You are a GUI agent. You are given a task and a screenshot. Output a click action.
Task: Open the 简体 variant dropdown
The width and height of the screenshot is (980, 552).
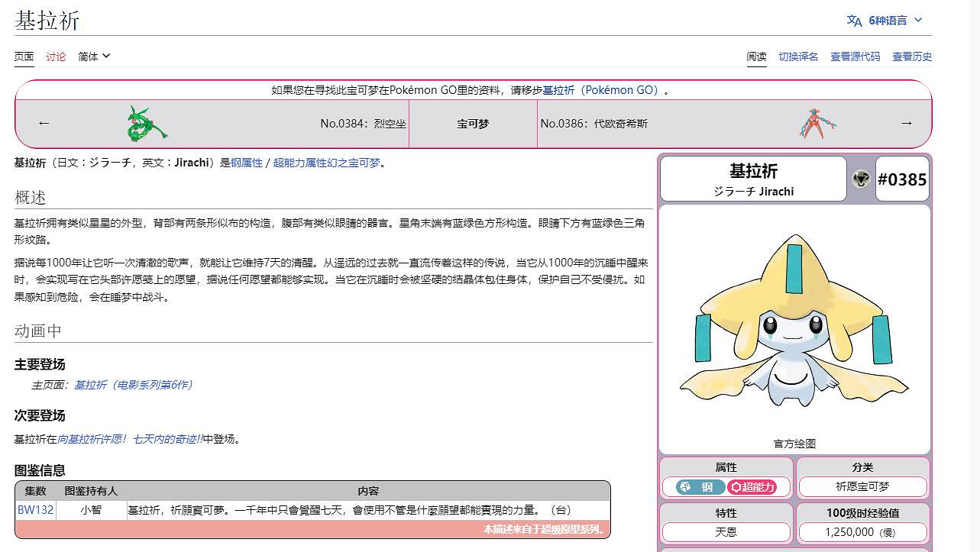point(92,56)
